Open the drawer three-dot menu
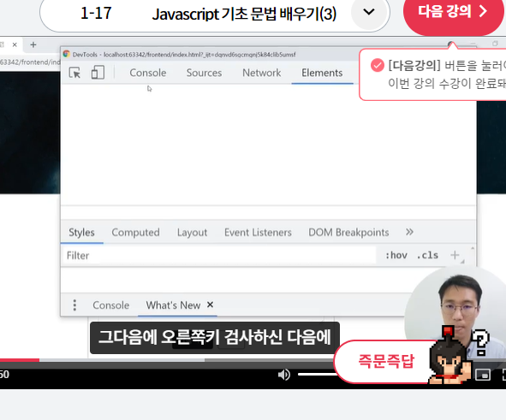 [x=74, y=305]
